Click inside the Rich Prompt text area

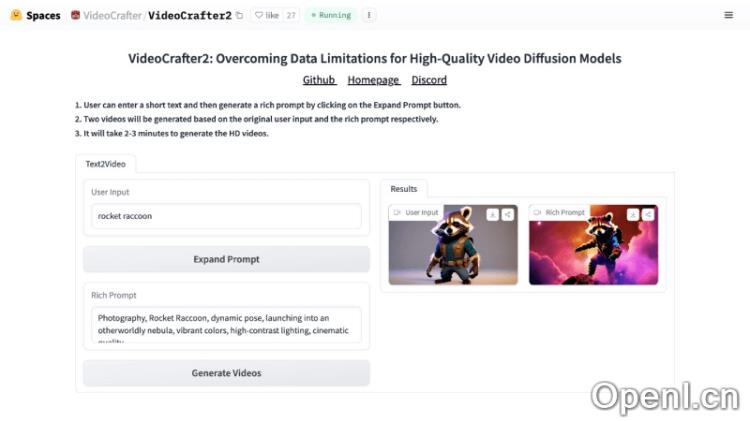click(x=226, y=324)
